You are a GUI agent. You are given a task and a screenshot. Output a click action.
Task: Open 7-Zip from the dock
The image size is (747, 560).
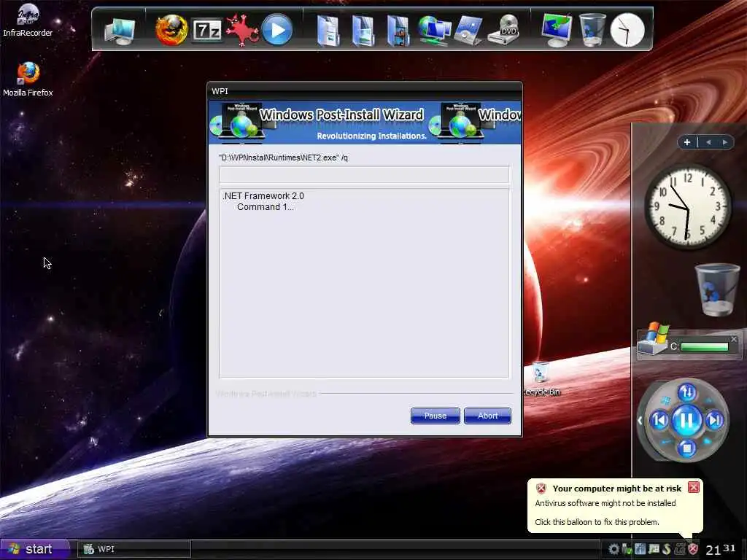[206, 31]
